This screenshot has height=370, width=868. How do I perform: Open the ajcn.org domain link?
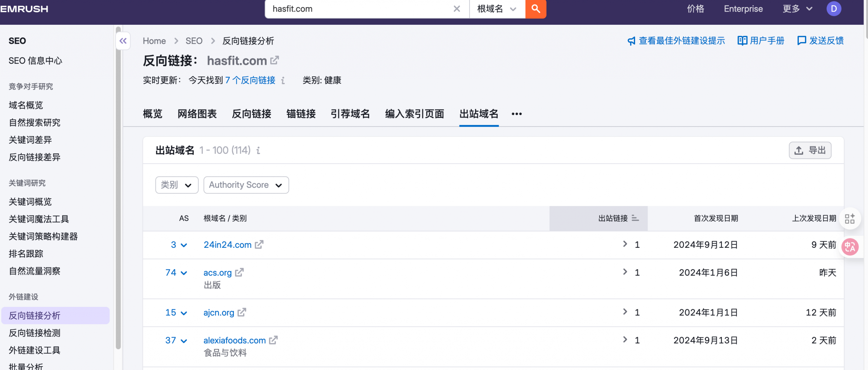[219, 313]
